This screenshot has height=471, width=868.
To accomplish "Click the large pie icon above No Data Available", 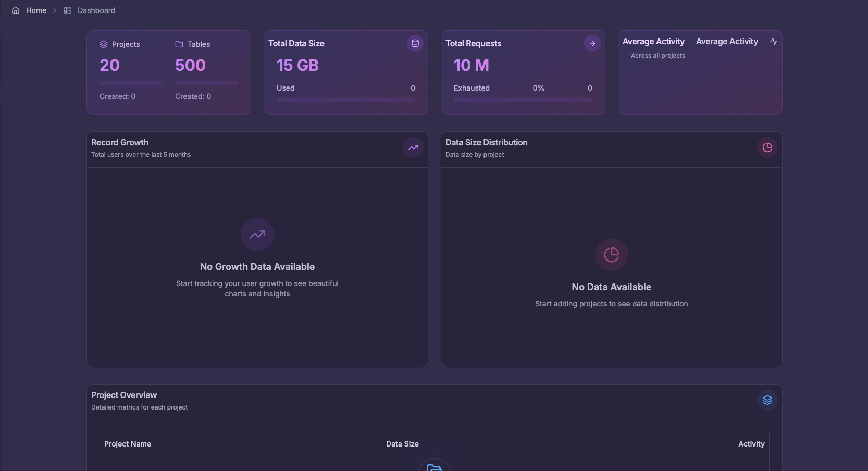I will point(612,255).
